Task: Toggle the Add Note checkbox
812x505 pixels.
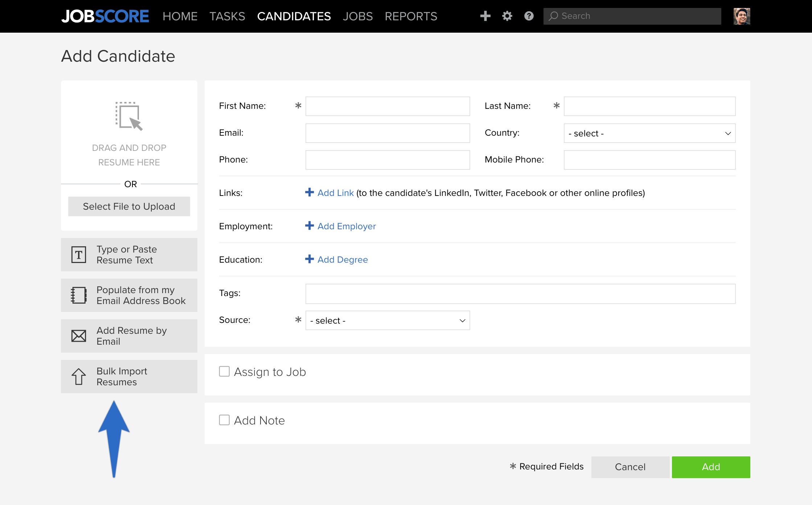Action: [x=224, y=420]
